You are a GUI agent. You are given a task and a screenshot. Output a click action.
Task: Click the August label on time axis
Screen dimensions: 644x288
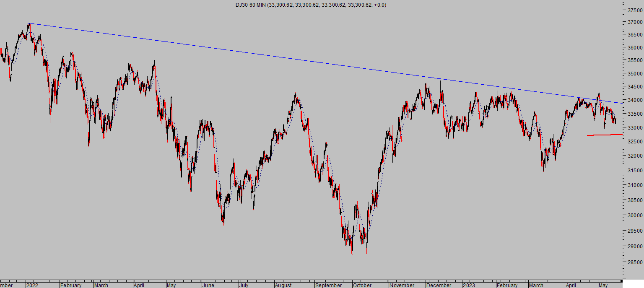tap(283, 285)
